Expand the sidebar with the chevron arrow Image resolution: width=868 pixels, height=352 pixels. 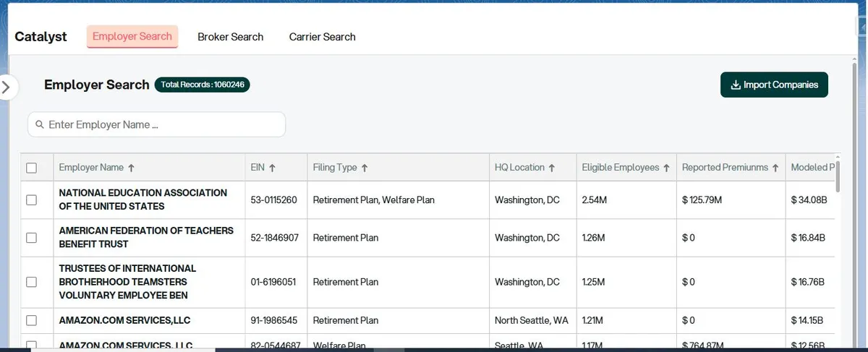(x=7, y=87)
